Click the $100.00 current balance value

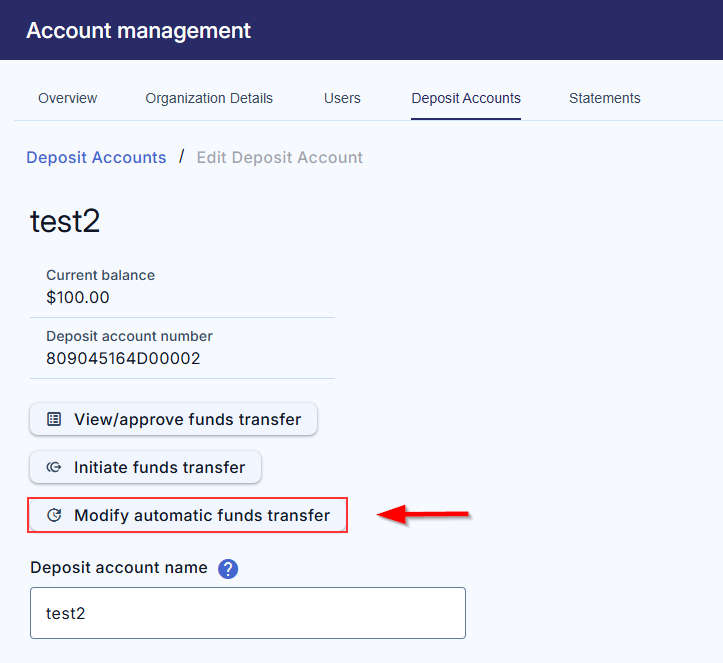pyautogui.click(x=78, y=297)
